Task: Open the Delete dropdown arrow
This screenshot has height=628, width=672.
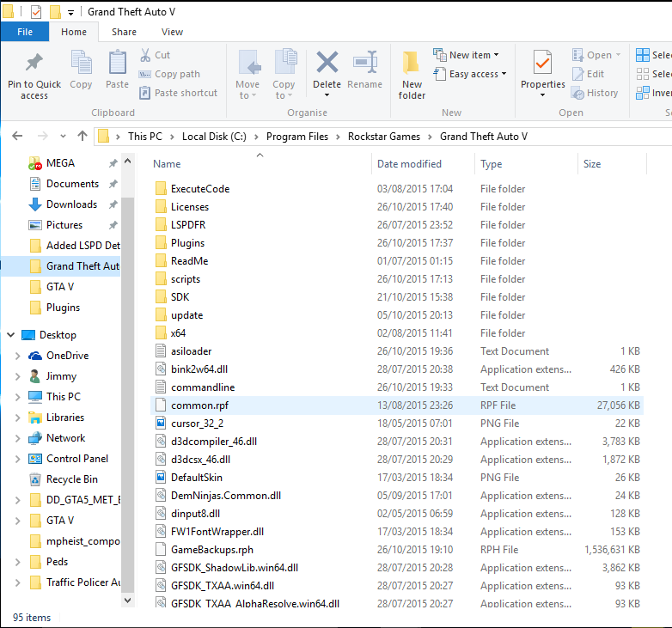Action: click(327, 95)
